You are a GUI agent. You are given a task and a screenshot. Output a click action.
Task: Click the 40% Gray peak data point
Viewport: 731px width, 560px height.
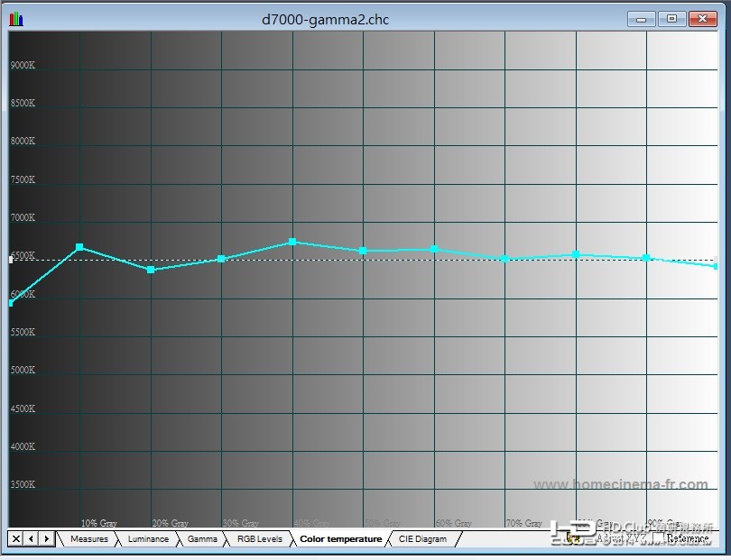(x=292, y=242)
